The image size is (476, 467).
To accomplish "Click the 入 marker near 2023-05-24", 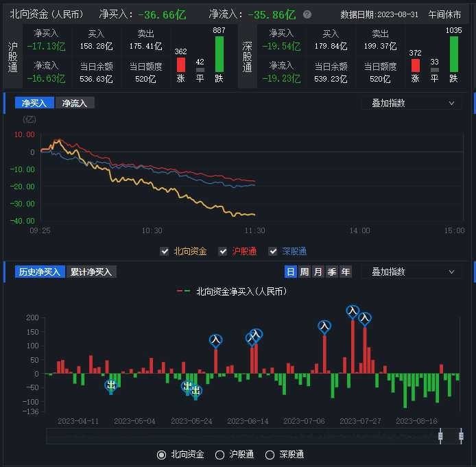I will point(216,339).
